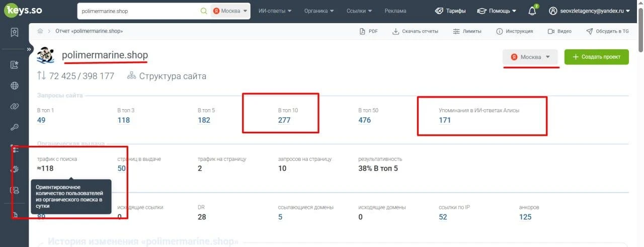
Task: Click ссылающиеся домены value 5
Action: point(280,217)
